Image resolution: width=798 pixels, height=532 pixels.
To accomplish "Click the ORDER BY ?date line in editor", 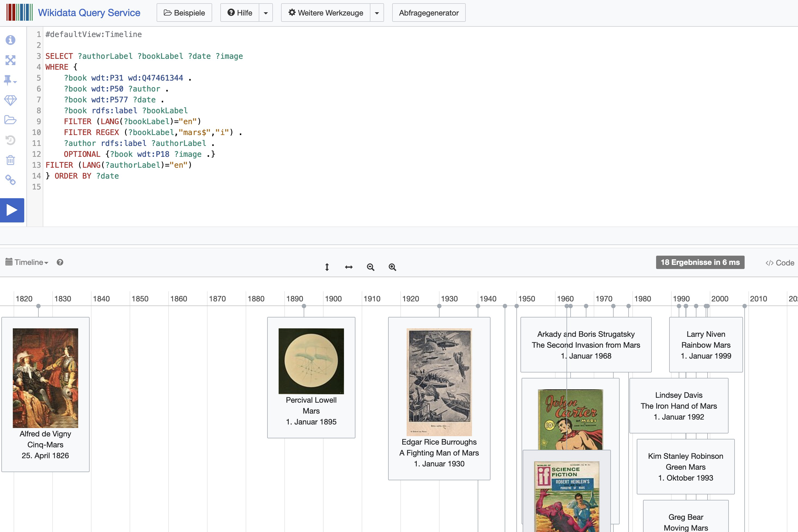I will (82, 176).
